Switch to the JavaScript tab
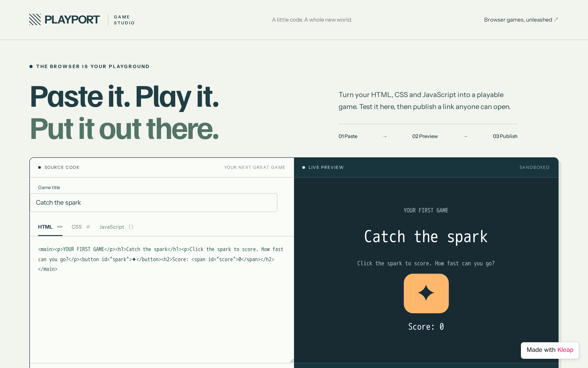The image size is (588, 368). [x=116, y=227]
